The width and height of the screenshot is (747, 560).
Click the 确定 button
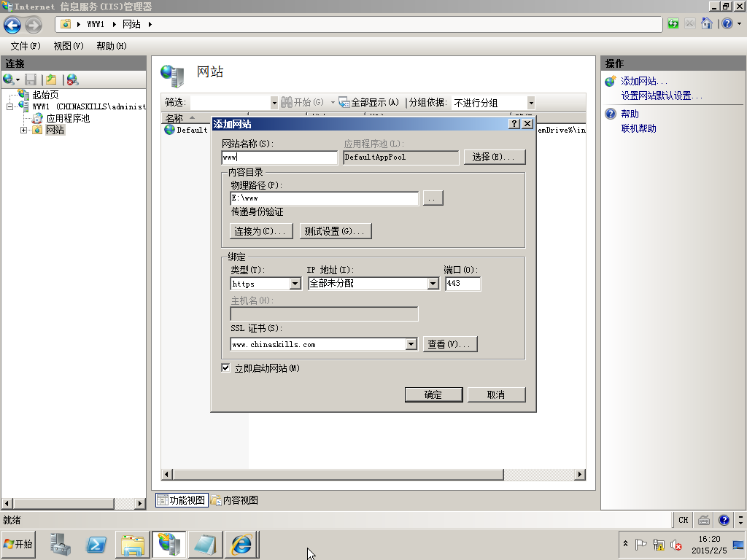click(x=433, y=394)
